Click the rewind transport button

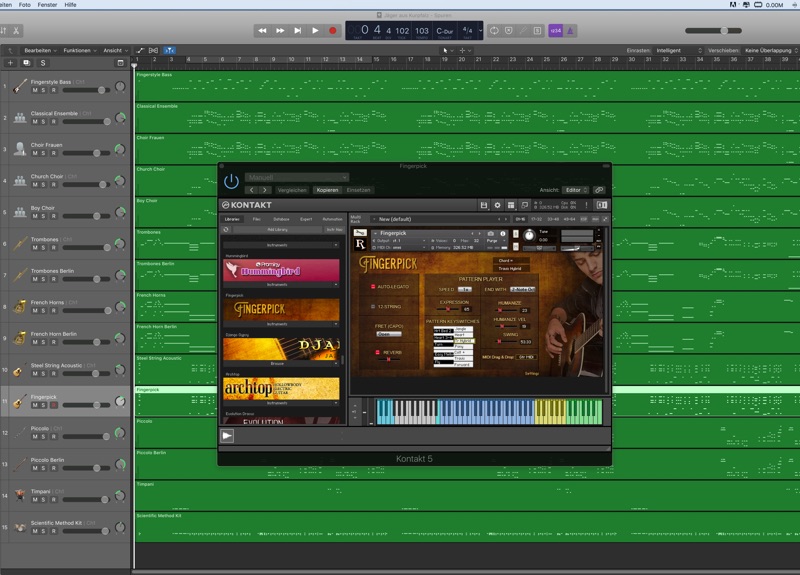tap(262, 31)
